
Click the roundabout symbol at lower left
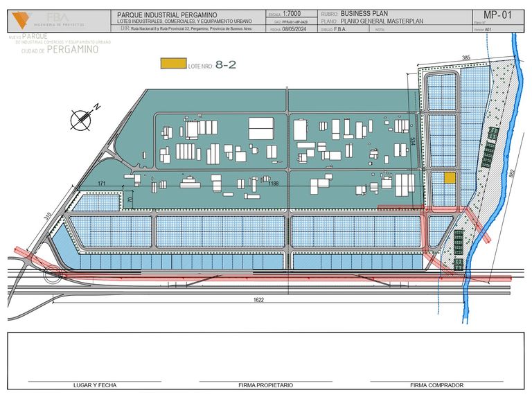pos(53,274)
